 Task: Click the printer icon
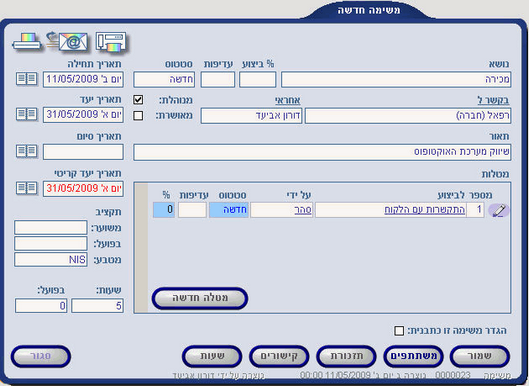coord(27,42)
